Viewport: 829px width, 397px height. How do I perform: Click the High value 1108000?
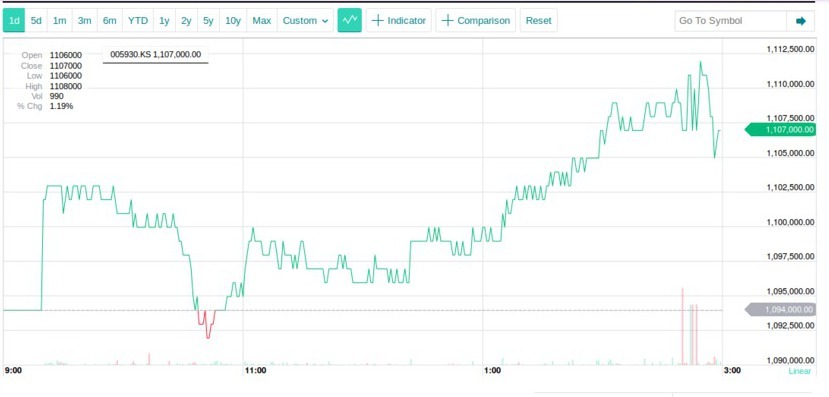click(x=66, y=86)
